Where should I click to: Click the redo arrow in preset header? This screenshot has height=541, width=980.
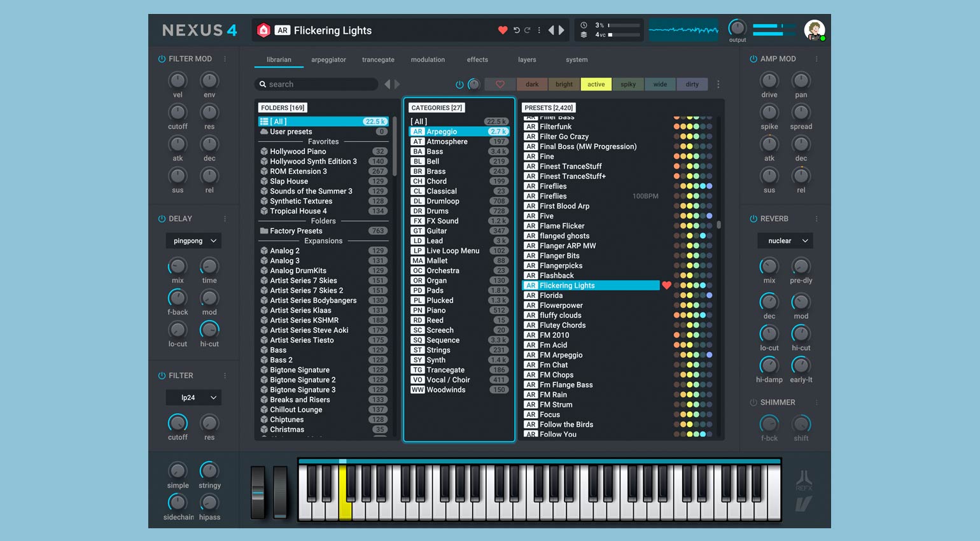(x=527, y=30)
